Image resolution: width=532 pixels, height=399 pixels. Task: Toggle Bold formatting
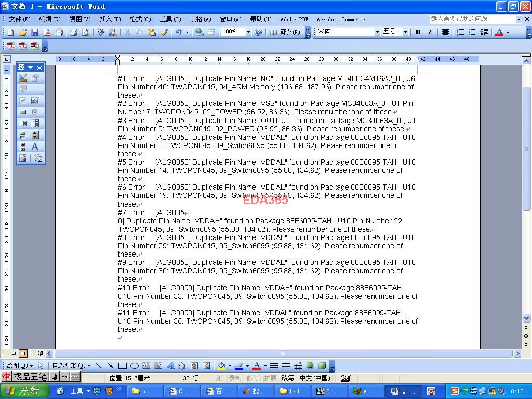click(418, 32)
